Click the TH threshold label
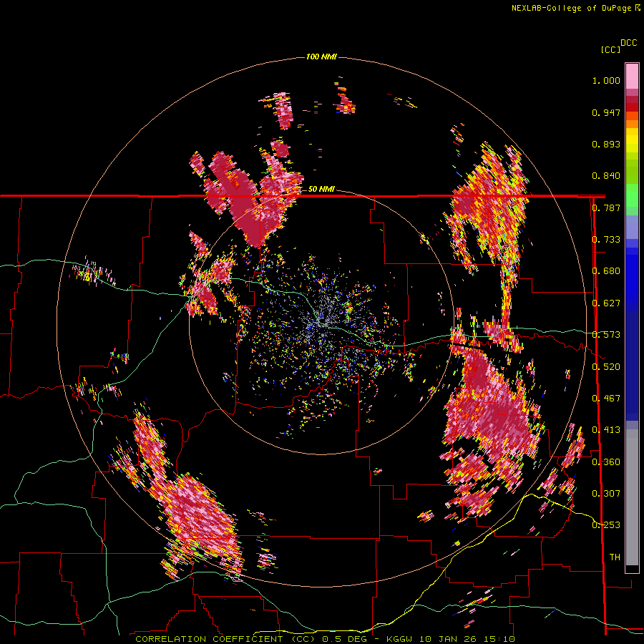Screen dimensions: 644x644 pyautogui.click(x=615, y=557)
